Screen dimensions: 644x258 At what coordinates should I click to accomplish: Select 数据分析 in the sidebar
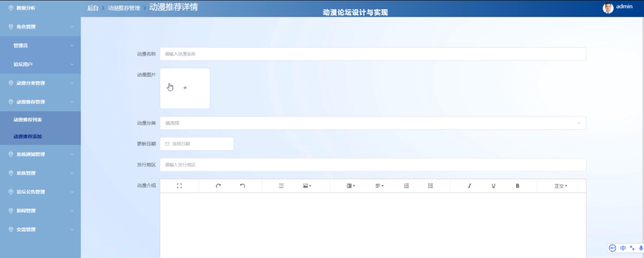[x=26, y=8]
